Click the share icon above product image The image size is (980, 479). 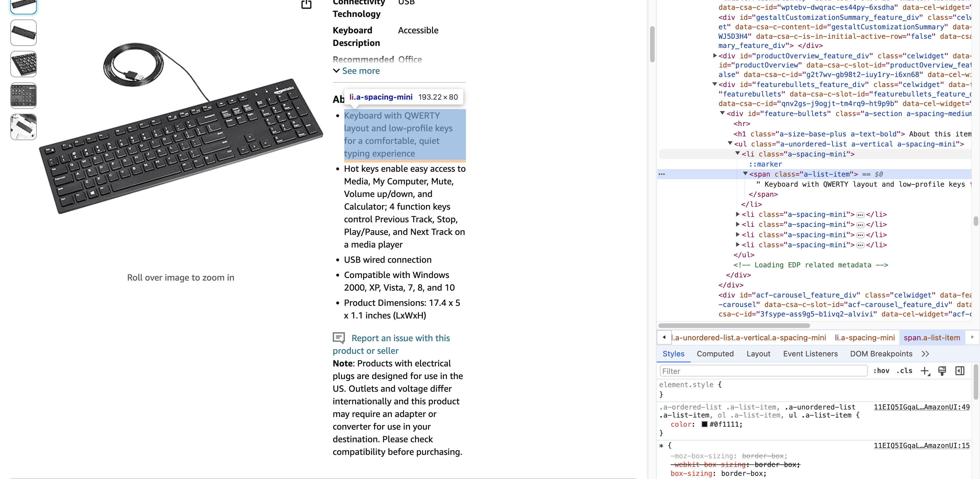306,4
